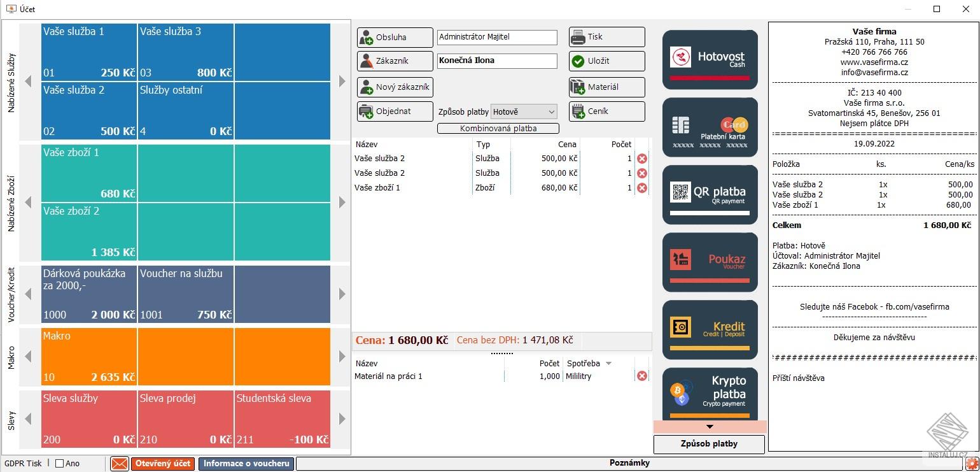Image resolution: width=980 pixels, height=472 pixels.
Task: Page left in the Voucher/Kredit row
Action: point(28,294)
